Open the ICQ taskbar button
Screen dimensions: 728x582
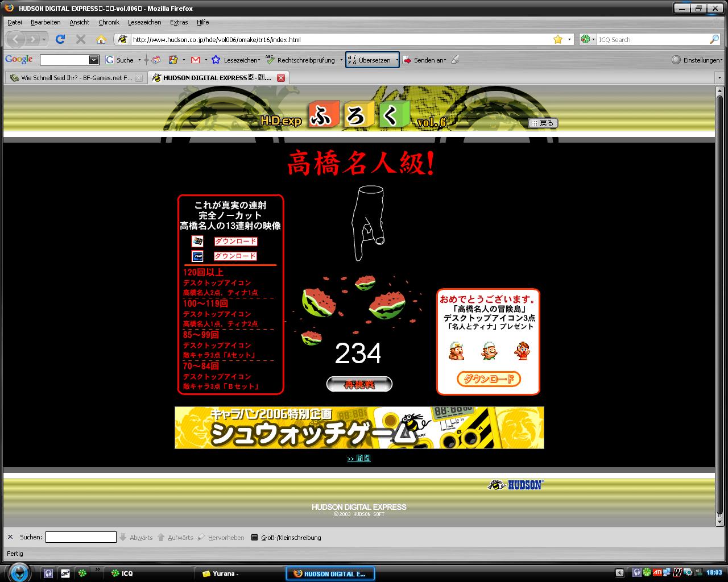coord(150,573)
